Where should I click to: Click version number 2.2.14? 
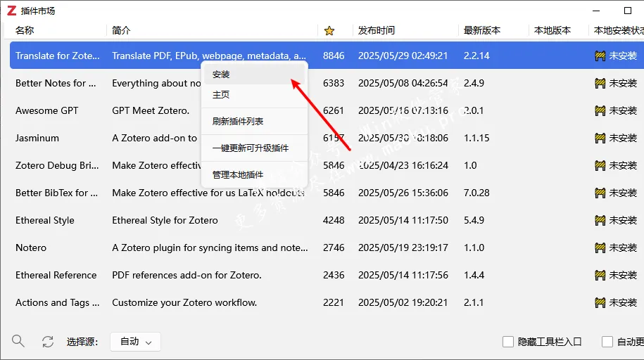(476, 56)
